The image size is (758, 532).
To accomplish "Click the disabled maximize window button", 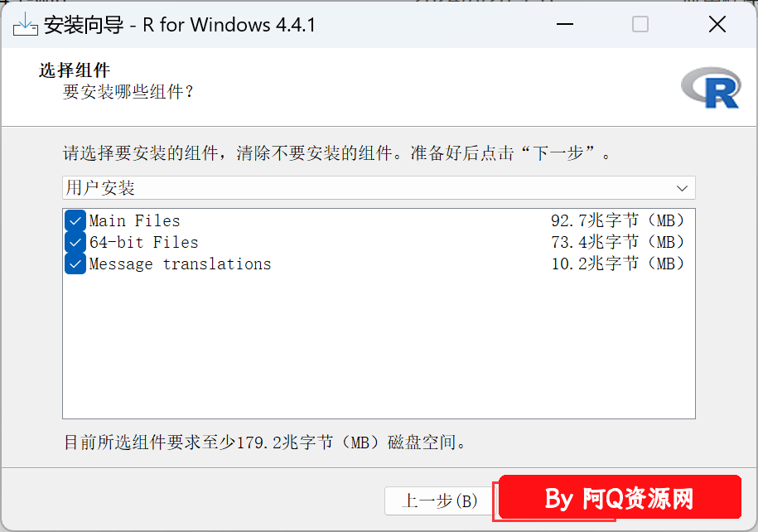I will click(640, 24).
